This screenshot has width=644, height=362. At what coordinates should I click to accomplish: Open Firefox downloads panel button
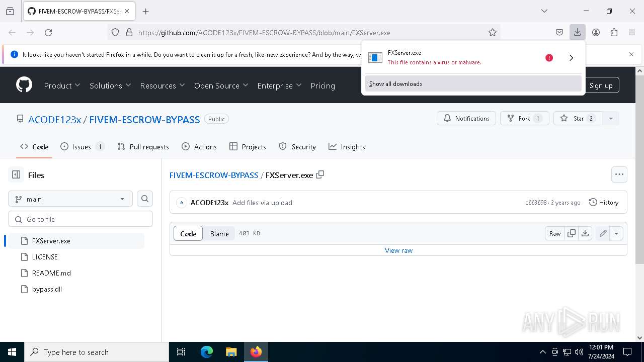click(578, 32)
